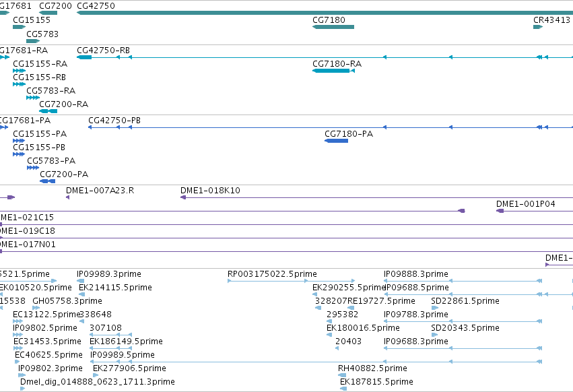Select the CG42750 gene label
The width and height of the screenshot is (573, 392).
point(96,6)
